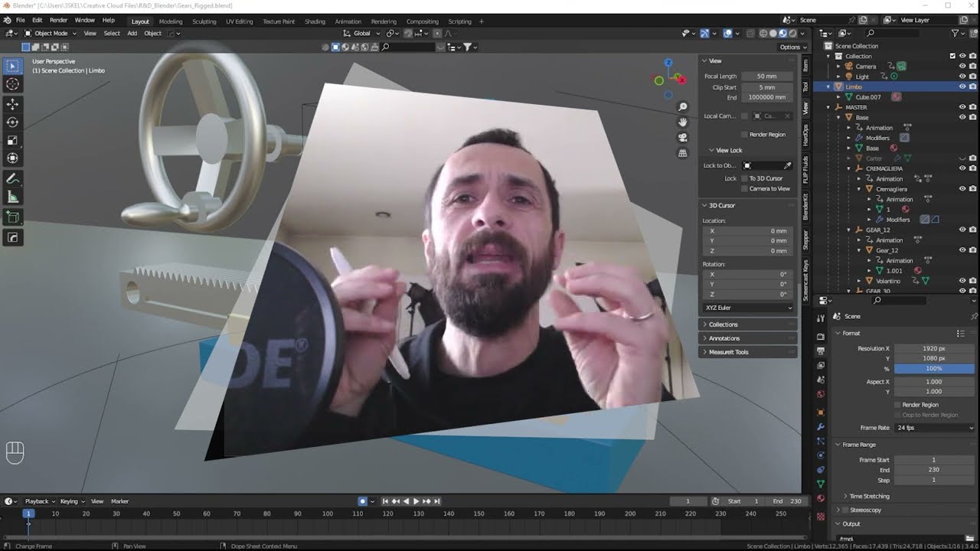The width and height of the screenshot is (980, 551).
Task: Enable Lock Camera to View checkbox
Action: pyautogui.click(x=744, y=188)
